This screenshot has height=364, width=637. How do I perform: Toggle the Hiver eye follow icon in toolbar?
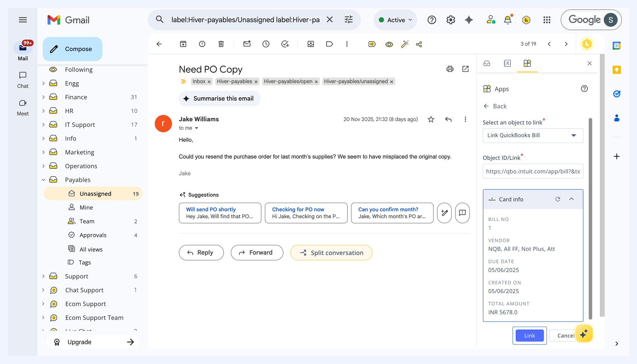click(x=389, y=44)
